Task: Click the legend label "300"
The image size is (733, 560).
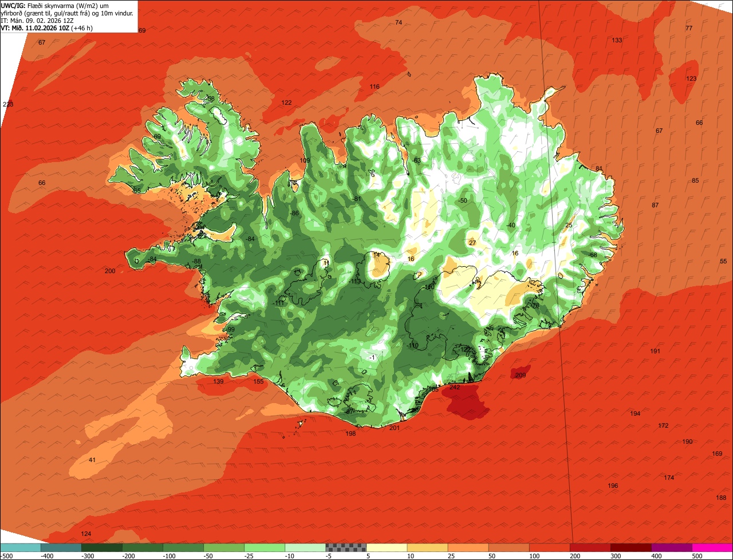Action: (616, 556)
